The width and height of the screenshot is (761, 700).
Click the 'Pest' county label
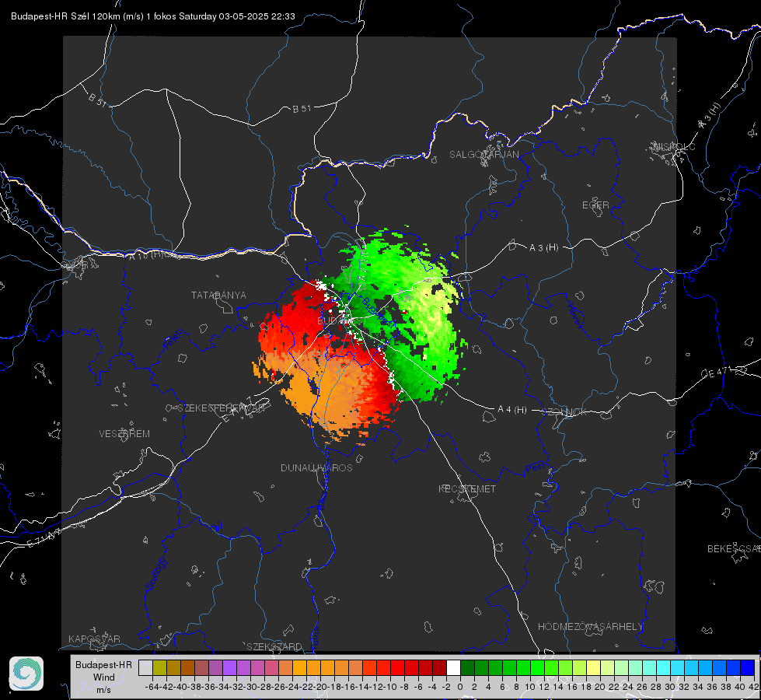(x=536, y=468)
